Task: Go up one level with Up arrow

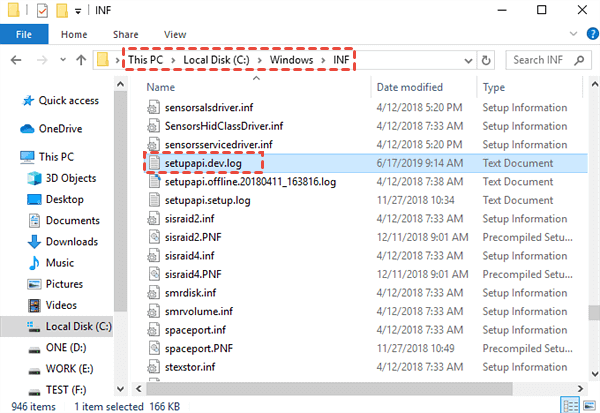Action: coord(81,60)
